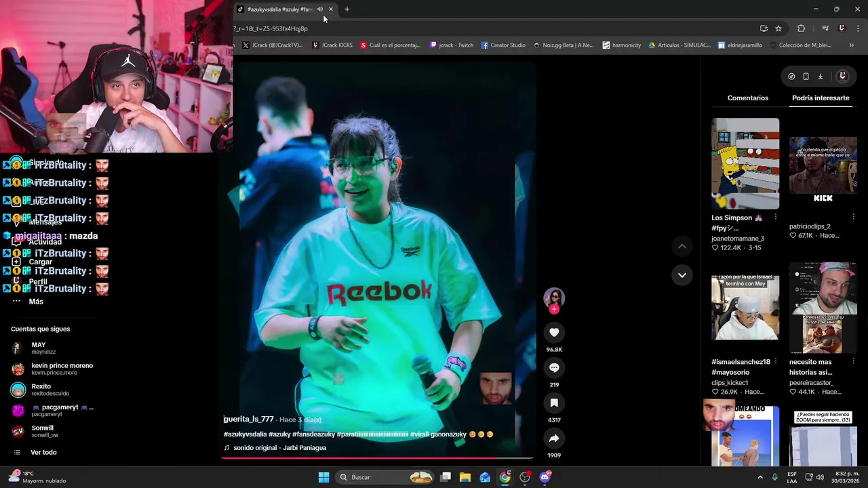
Task: Toggle microphone icon in system tray
Action: click(x=774, y=477)
